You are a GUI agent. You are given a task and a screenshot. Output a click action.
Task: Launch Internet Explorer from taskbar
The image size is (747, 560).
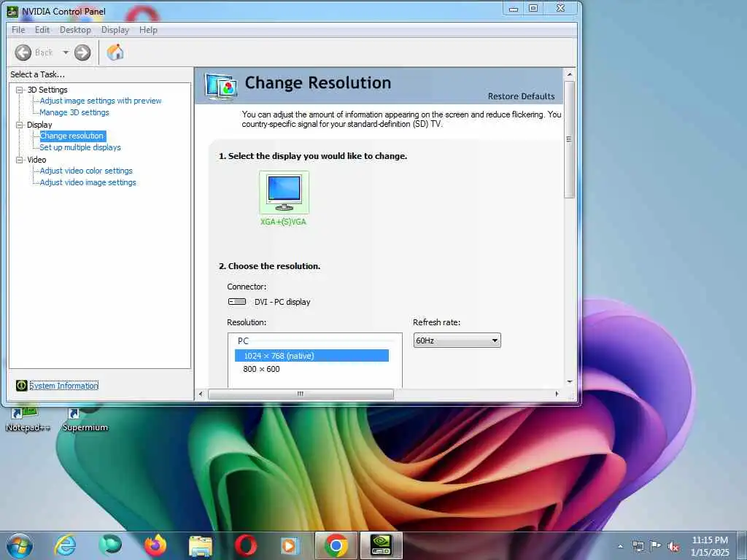tap(65, 545)
